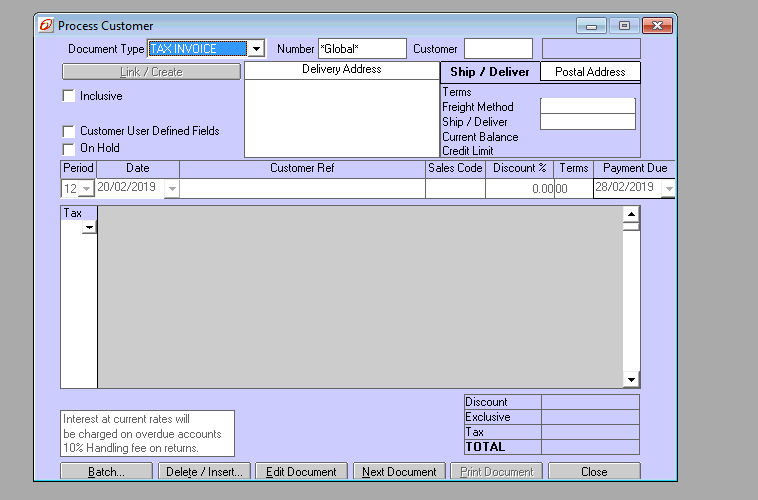Screen dimensions: 758x500
Task: Tick the Inclusive checkbox
Action: click(69, 96)
